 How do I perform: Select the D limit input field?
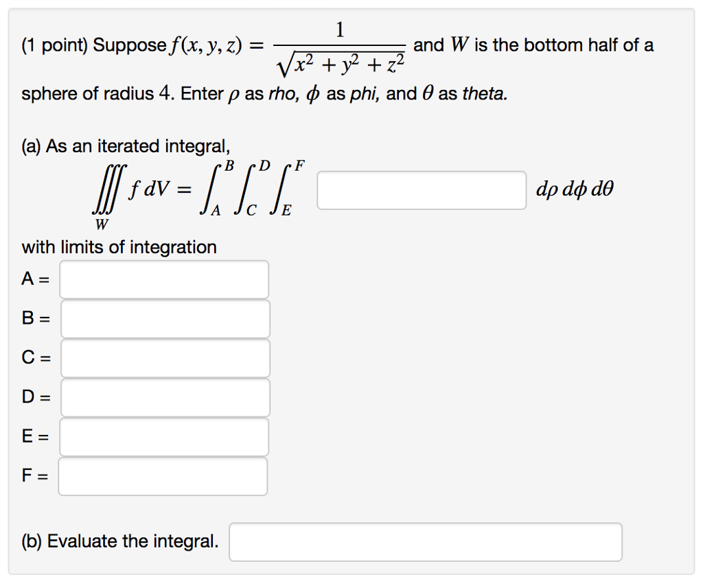[163, 397]
